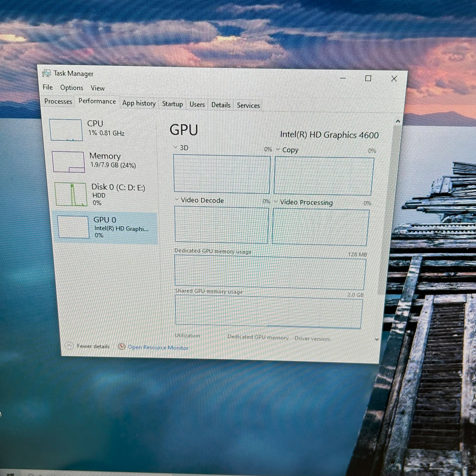Click the 1.9/7.9 GB (24%) memory value
476x476 pixels.
(x=113, y=165)
